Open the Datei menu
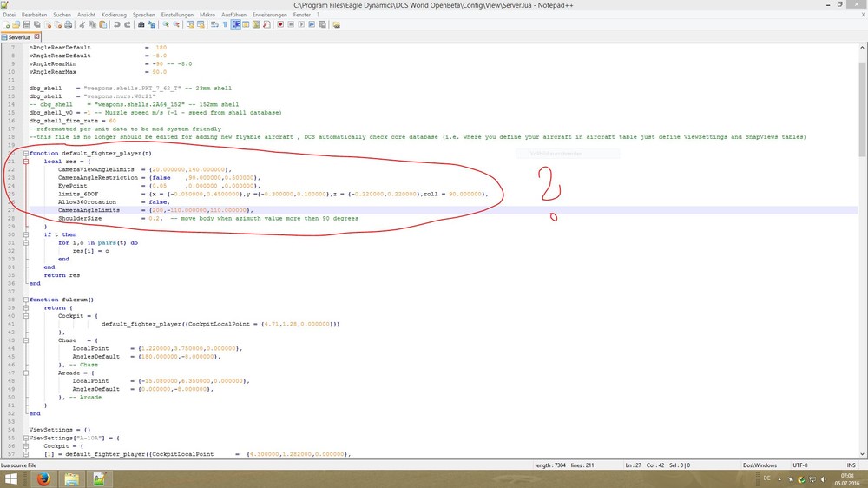The image size is (868, 488). tap(10, 15)
